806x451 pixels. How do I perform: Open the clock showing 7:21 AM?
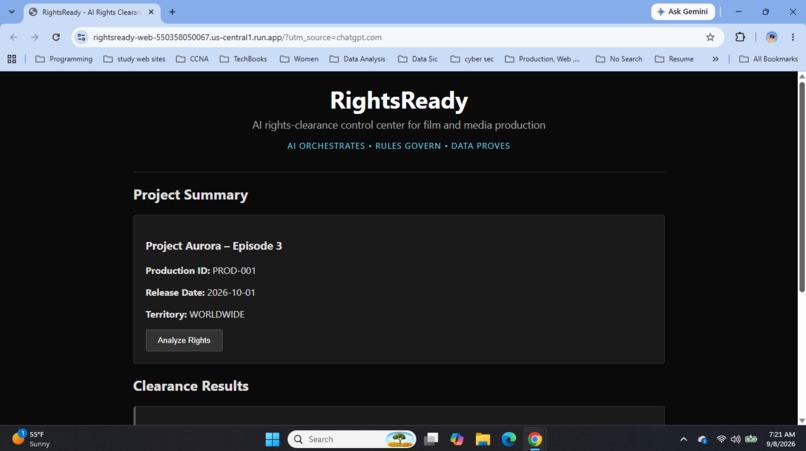[x=781, y=439]
